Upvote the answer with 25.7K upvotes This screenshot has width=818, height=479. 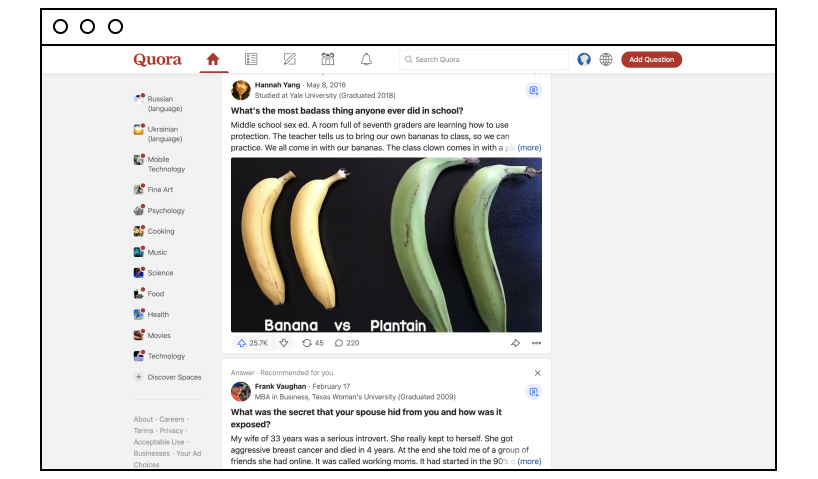click(252, 343)
